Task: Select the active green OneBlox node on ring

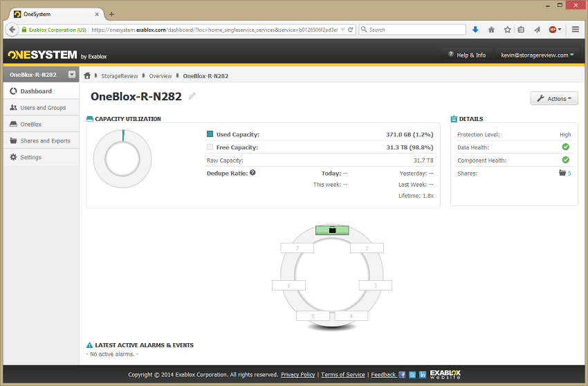Action: click(x=332, y=230)
